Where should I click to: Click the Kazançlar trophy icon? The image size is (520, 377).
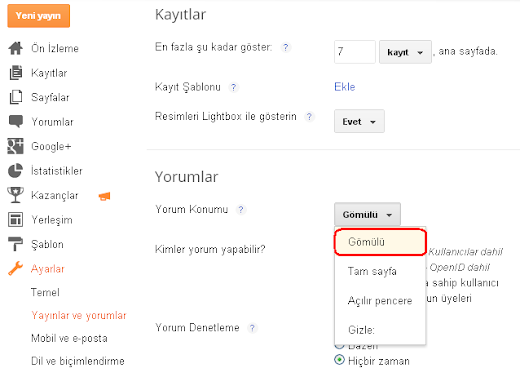(15, 195)
